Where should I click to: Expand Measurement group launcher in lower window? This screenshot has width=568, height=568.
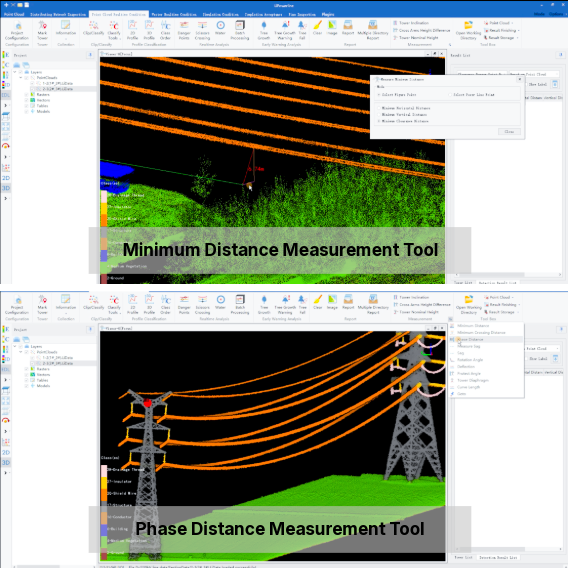pyautogui.click(x=450, y=319)
